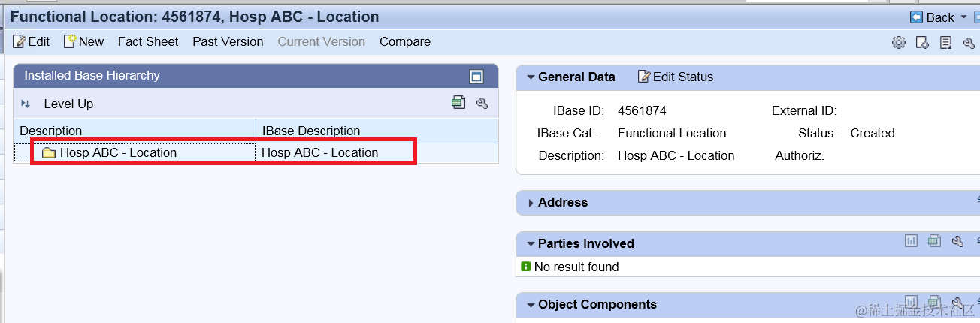Screen dimensions: 980x323
Task: Click the Edit pencil icon in toolbar
Action: 20,42
